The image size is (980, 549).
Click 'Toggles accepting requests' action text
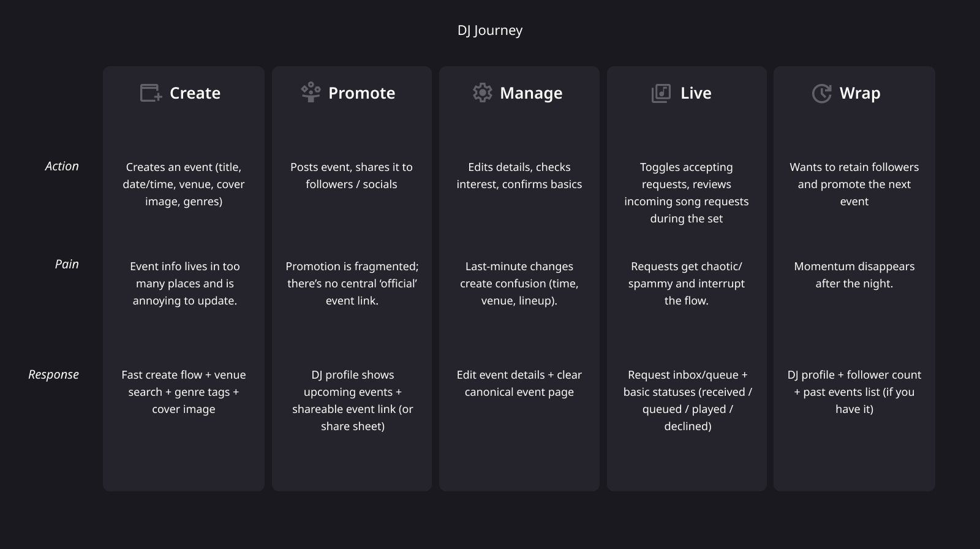[x=687, y=192]
